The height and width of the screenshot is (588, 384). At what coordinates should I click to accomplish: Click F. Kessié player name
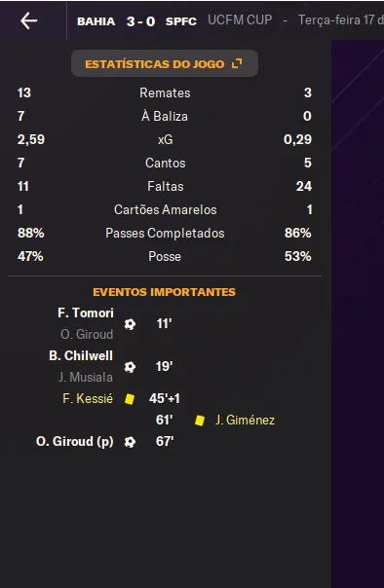point(88,398)
